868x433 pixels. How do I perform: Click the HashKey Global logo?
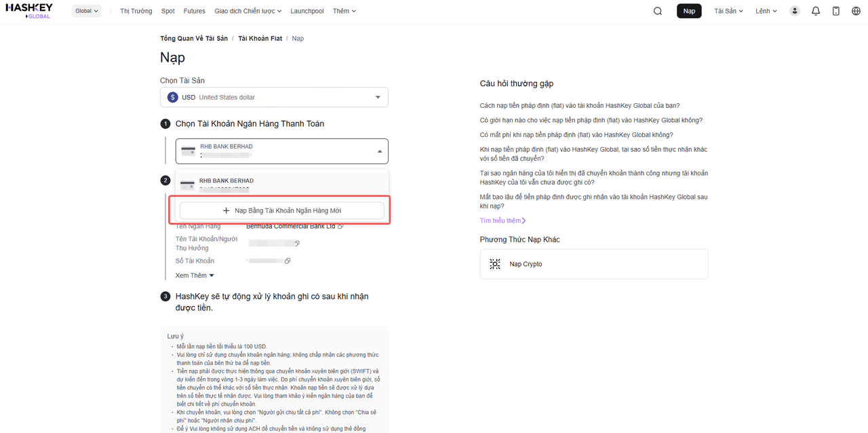coord(28,11)
